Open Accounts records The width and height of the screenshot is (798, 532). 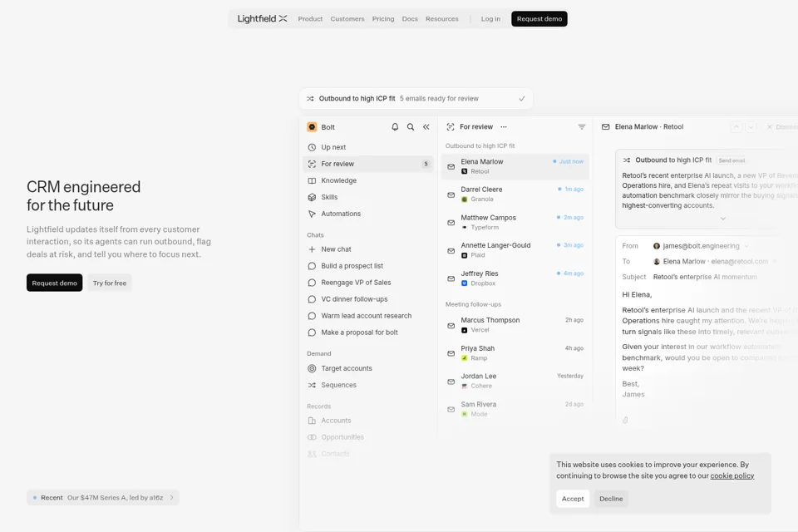[x=368, y=421]
